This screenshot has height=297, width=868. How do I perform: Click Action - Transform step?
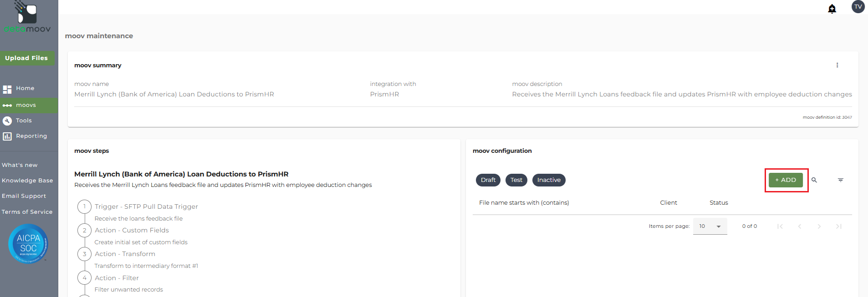(125, 254)
